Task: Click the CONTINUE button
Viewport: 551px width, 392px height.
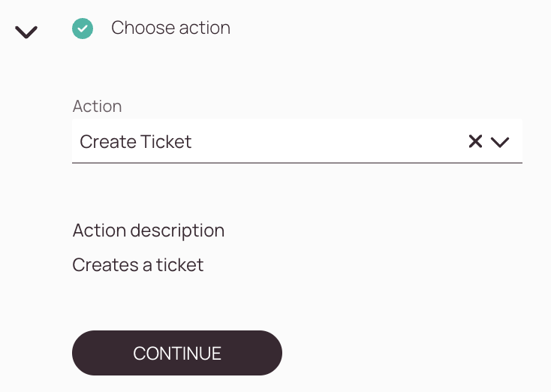Action: tap(177, 353)
